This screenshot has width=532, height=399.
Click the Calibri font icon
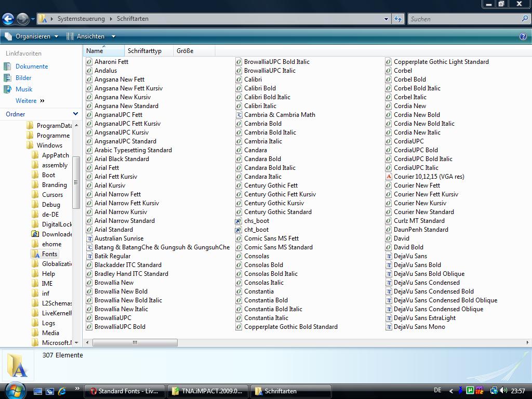239,79
